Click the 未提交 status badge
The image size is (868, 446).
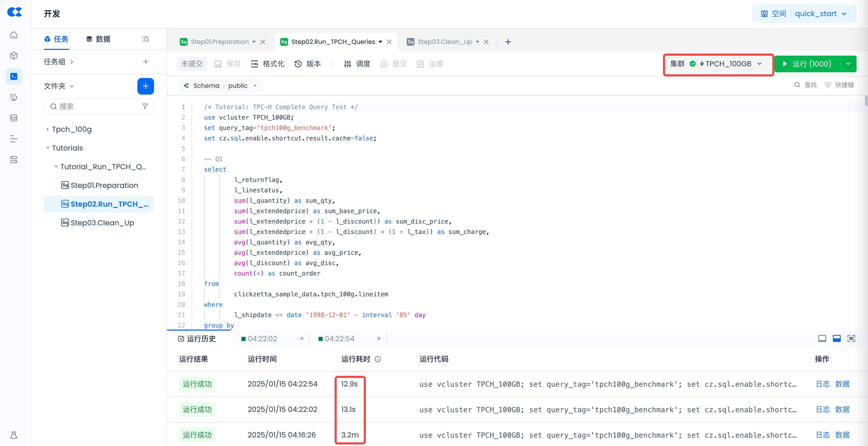[192, 64]
